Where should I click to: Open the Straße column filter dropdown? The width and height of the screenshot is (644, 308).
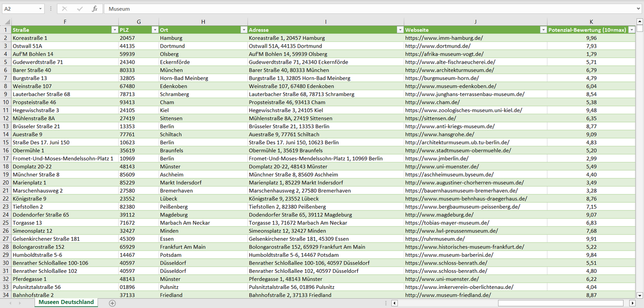click(x=115, y=30)
